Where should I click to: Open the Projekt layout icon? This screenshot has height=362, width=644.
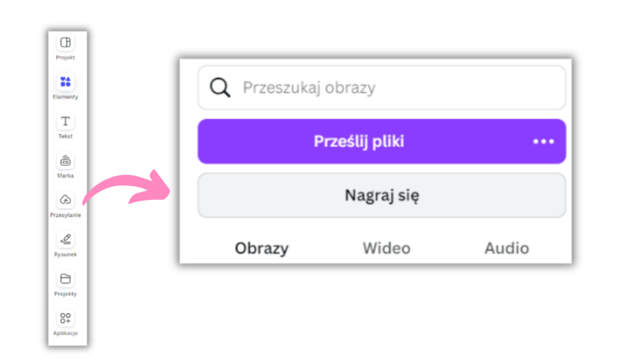pyautogui.click(x=65, y=43)
